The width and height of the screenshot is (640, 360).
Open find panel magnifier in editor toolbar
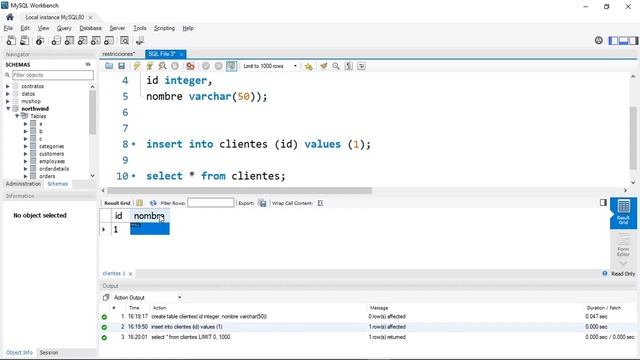pyautogui.click(x=336, y=66)
